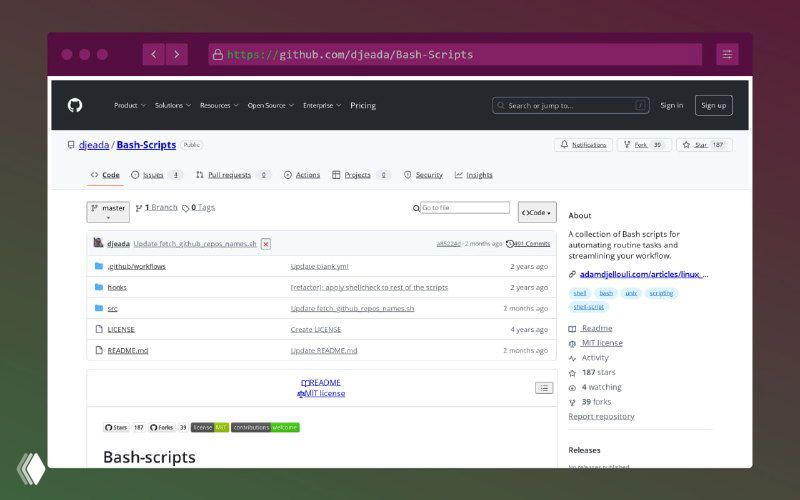Open the adamdjellouli.com website link

644,274
